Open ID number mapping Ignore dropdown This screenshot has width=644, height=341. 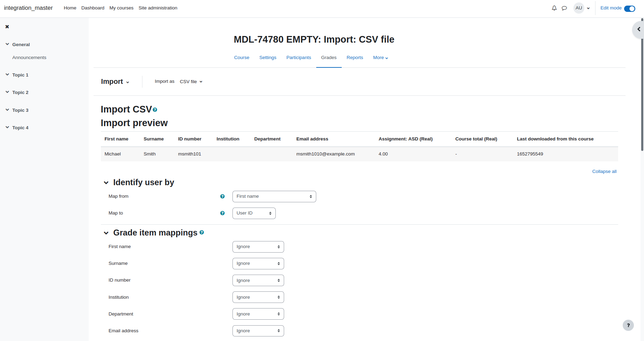click(x=258, y=280)
